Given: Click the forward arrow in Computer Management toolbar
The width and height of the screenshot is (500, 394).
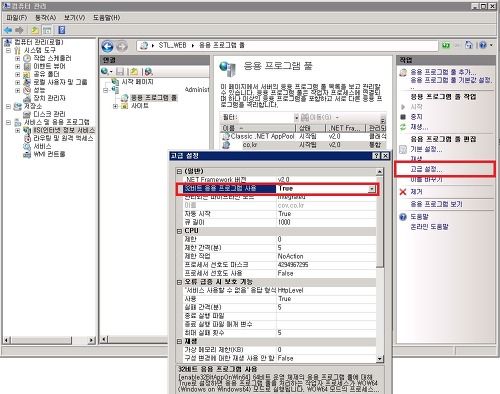Looking at the screenshot, I should point(19,30).
